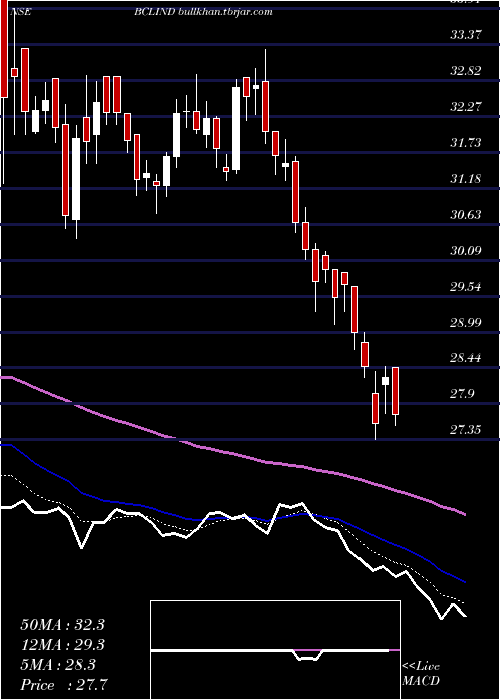
Task: Click the 32.27 price axis label
Action: 466,107
